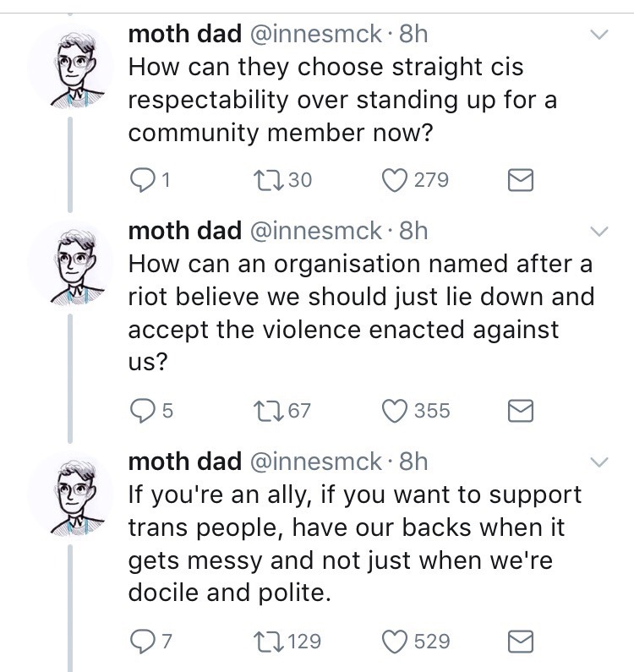Expand the more-options menu on the second tweet

598,231
